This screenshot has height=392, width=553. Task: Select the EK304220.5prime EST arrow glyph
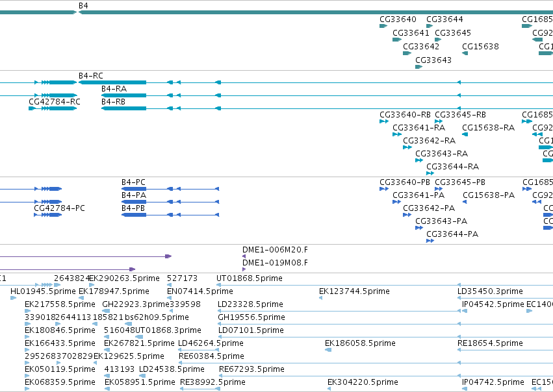pos(329,389)
